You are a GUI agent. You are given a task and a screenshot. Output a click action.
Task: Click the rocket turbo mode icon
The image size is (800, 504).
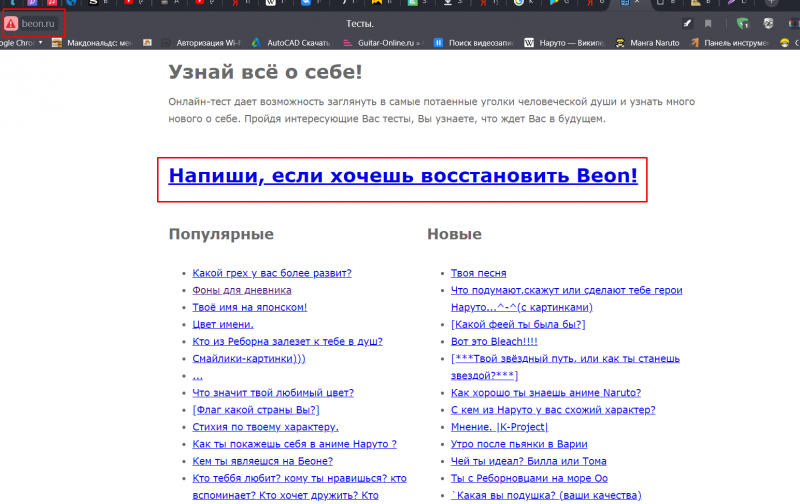(x=687, y=23)
